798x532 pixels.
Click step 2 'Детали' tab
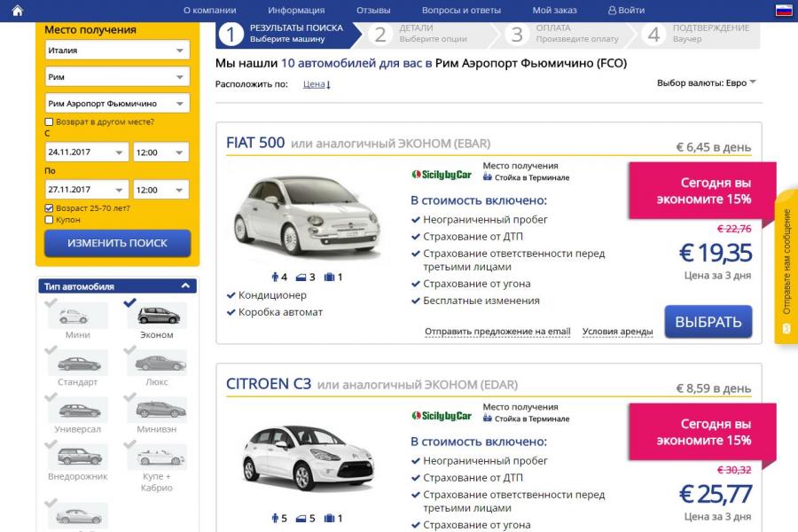(x=425, y=34)
